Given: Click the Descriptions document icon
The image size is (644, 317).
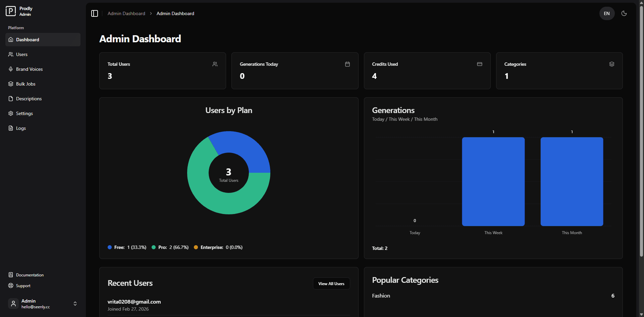Looking at the screenshot, I should click(11, 99).
